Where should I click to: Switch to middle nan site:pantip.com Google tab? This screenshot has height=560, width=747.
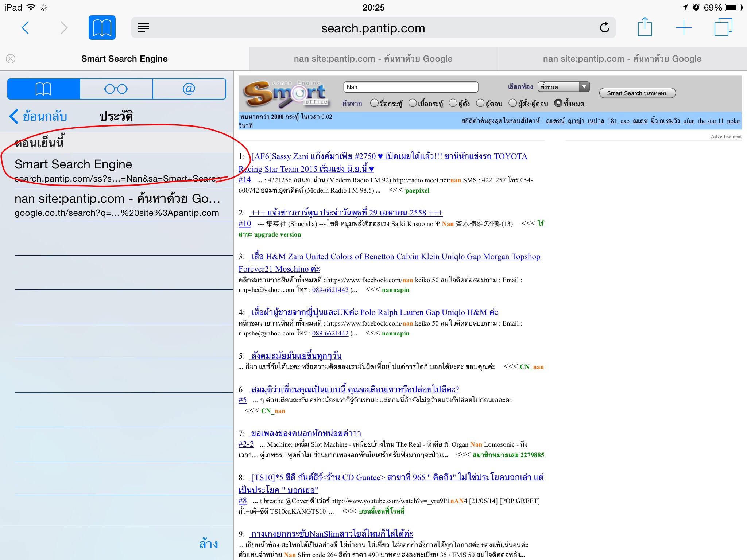373,59
